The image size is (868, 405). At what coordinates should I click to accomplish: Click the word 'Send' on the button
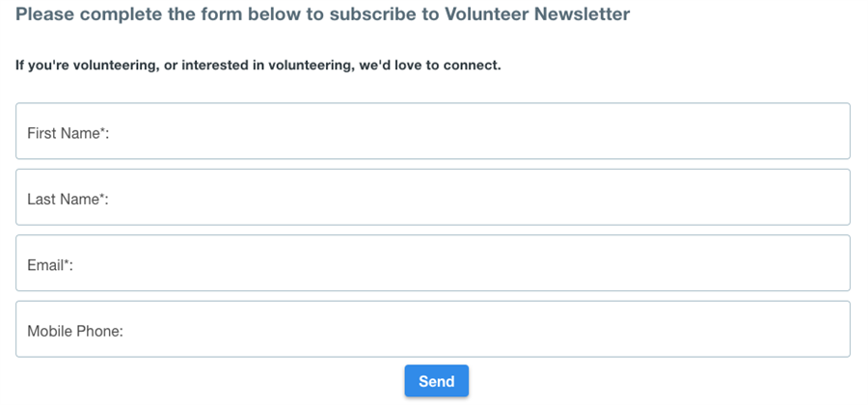pyautogui.click(x=437, y=381)
